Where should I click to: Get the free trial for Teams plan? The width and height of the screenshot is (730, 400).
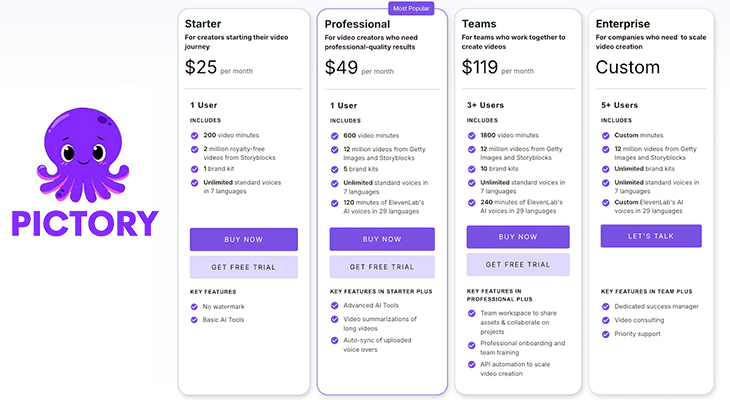tap(518, 264)
